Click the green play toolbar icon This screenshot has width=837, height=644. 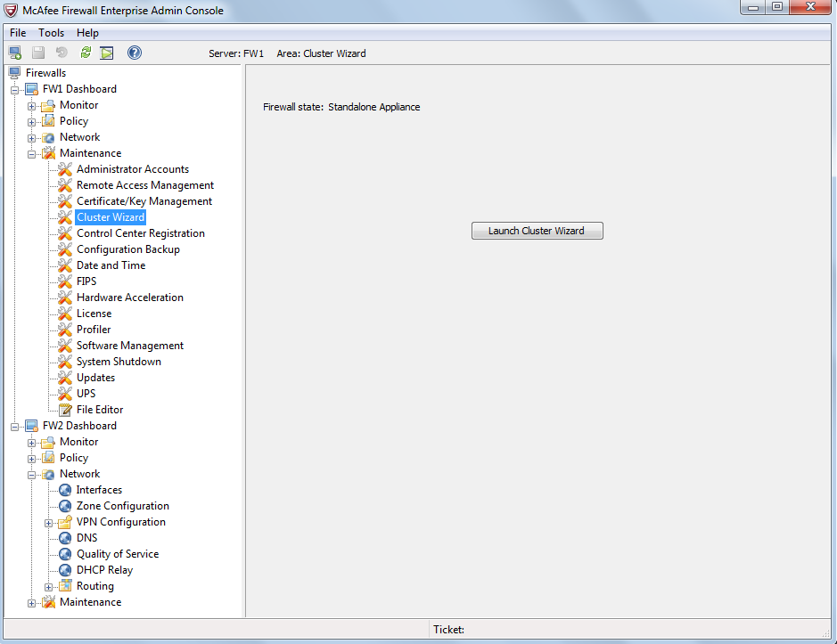click(107, 53)
